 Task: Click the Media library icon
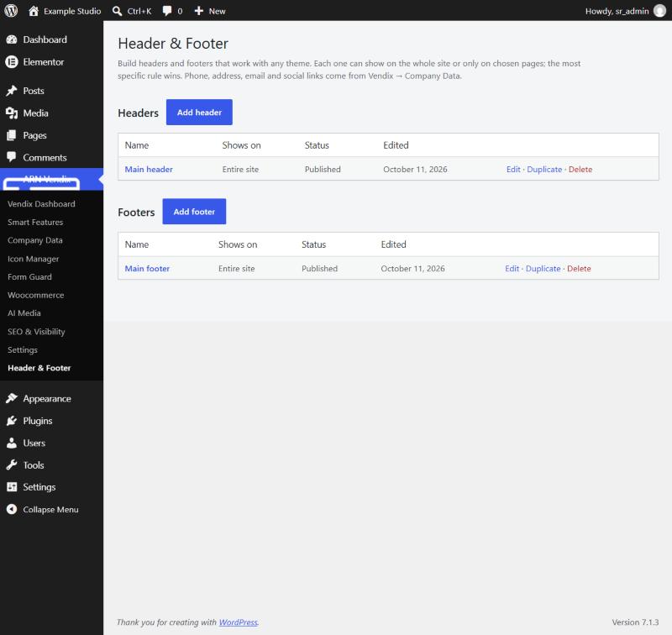[x=12, y=113]
